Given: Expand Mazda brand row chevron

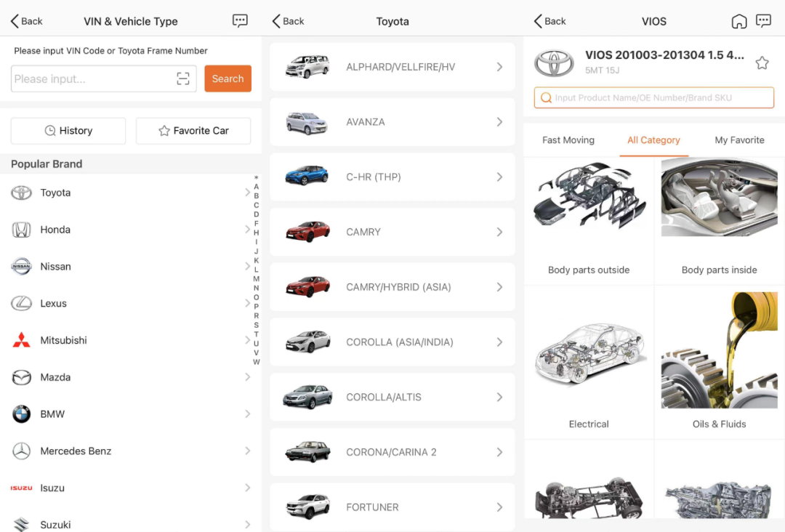Looking at the screenshot, I should tap(247, 377).
